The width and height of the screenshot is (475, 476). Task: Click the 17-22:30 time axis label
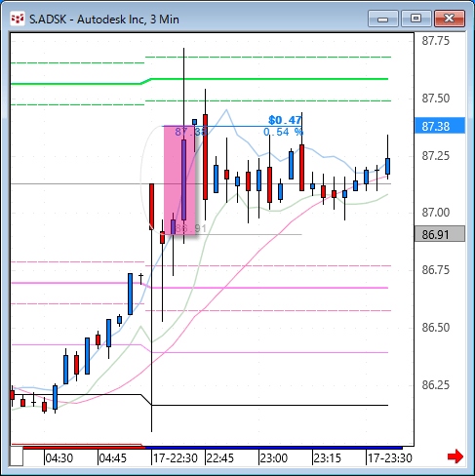point(176,457)
